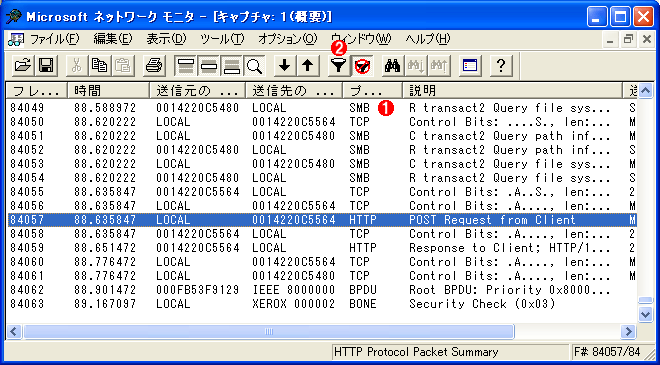Select frame 84061 row

(x=322, y=276)
